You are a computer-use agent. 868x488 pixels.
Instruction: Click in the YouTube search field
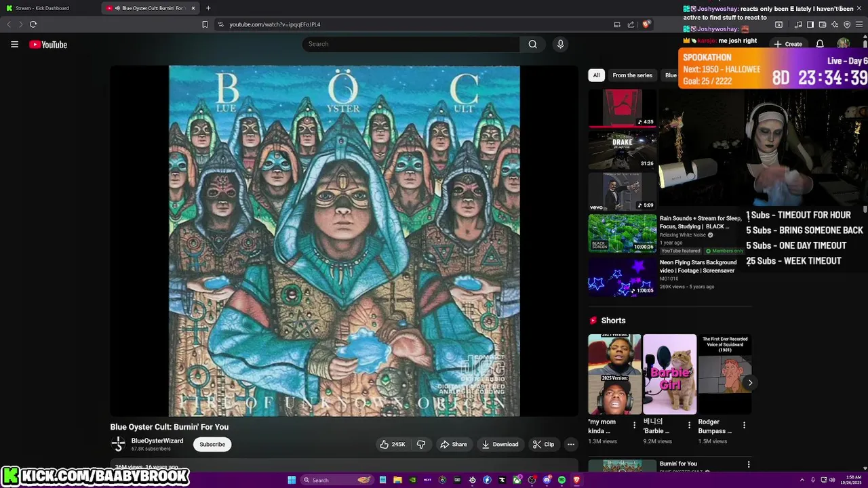411,44
